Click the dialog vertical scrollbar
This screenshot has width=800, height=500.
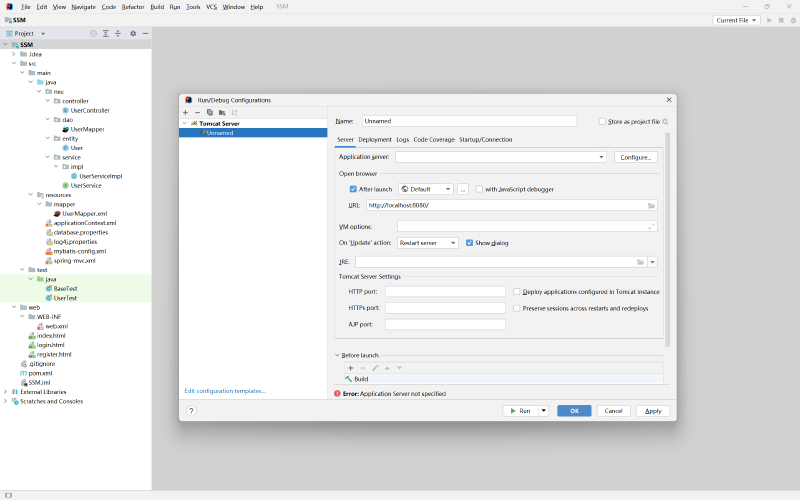(667, 240)
